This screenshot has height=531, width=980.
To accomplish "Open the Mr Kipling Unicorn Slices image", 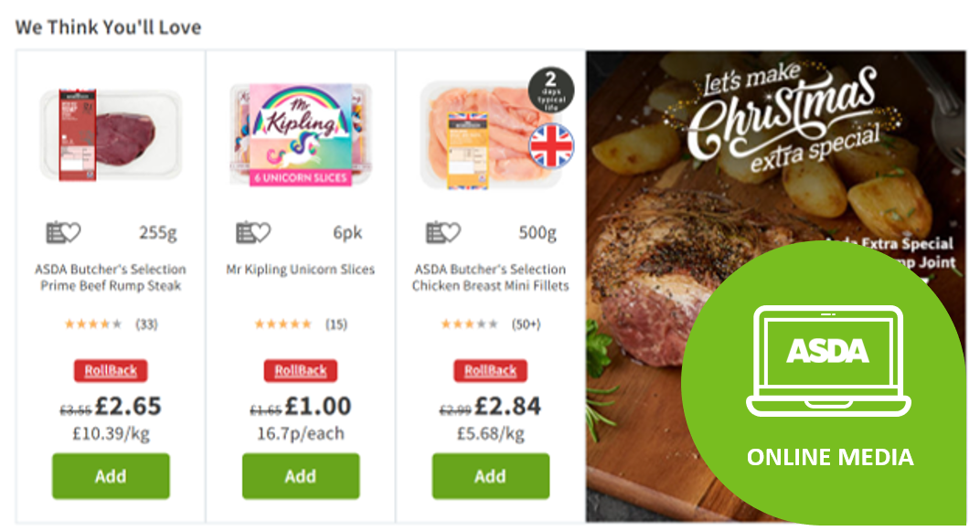I will pos(301,135).
